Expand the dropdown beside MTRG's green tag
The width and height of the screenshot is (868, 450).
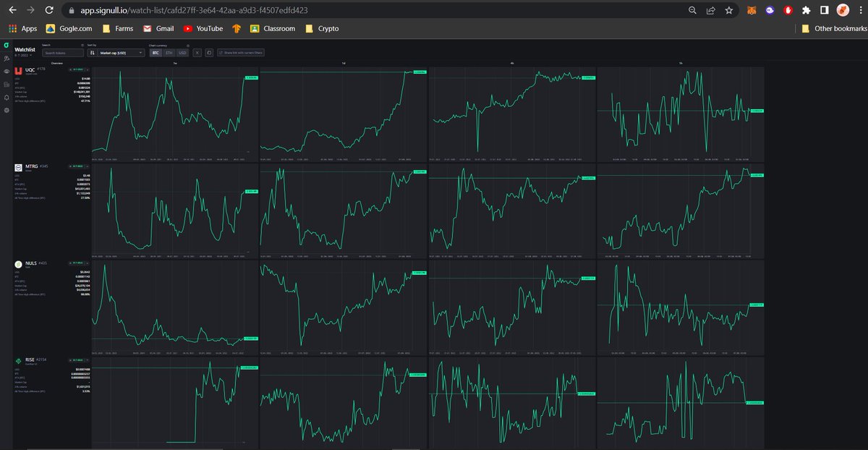[87, 166]
